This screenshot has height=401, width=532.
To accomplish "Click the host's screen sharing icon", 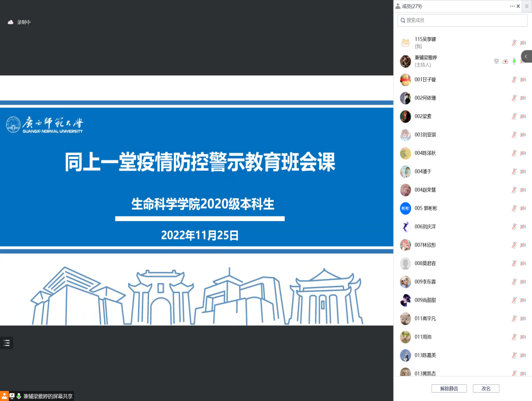I will coord(496,61).
